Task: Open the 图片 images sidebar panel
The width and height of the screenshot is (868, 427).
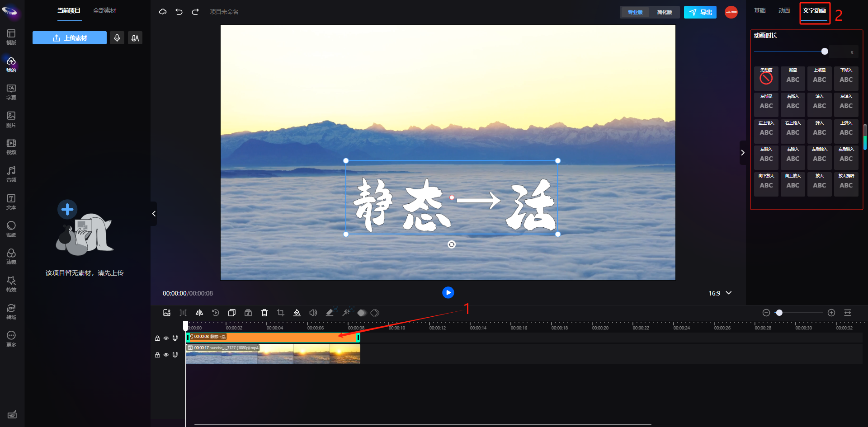Action: (11, 120)
